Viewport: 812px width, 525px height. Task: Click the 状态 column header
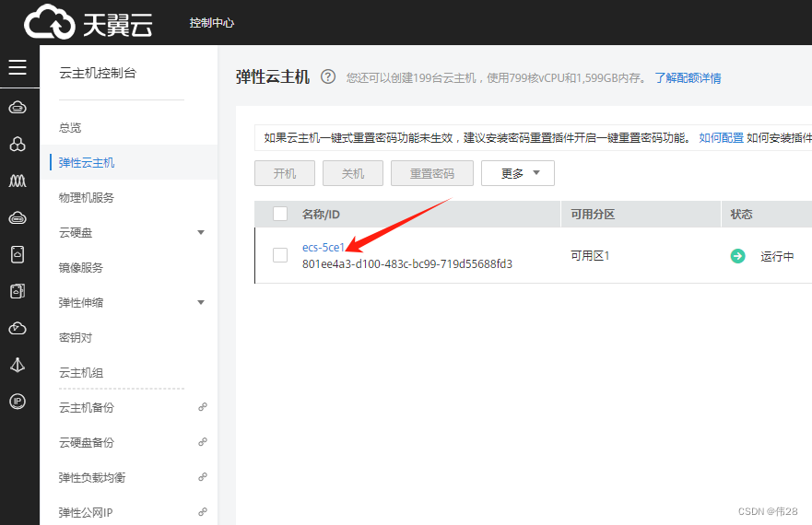742,215
